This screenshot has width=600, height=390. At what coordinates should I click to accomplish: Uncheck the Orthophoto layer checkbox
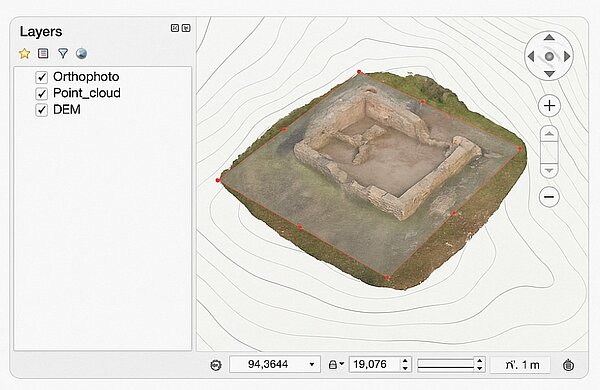pyautogui.click(x=41, y=77)
